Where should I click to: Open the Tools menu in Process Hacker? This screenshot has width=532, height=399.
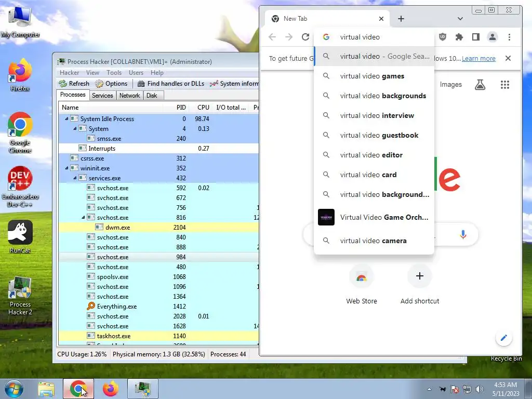114,73
